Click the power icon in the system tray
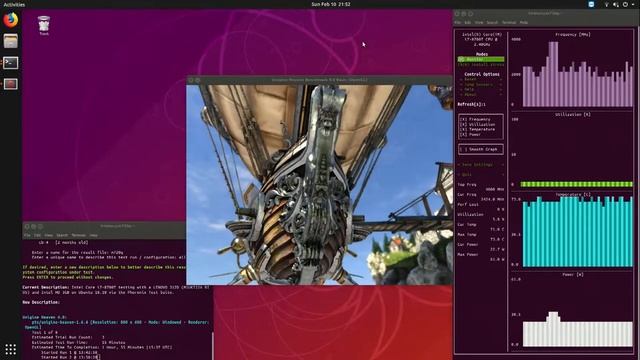The image size is (640, 360). coord(625,4)
